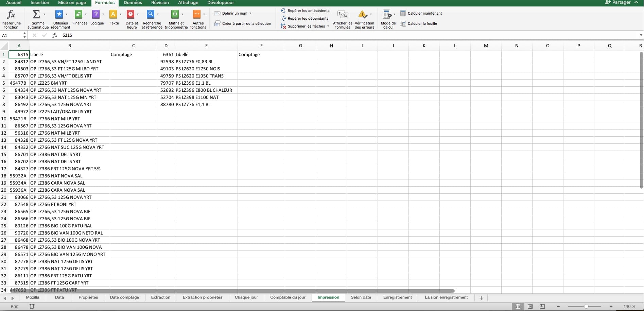Click the Insérer une fonction icon
The height and width of the screenshot is (311, 644).
tap(11, 15)
